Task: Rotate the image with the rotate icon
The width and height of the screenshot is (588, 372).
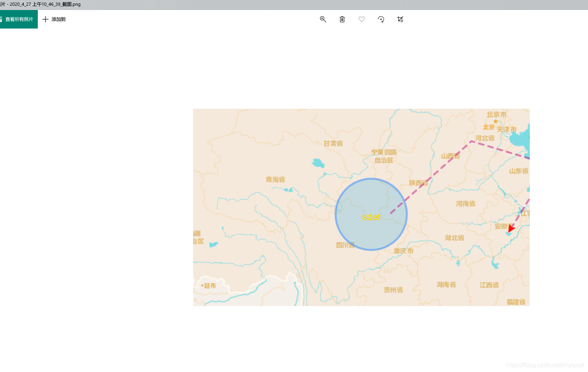Action: point(381,19)
